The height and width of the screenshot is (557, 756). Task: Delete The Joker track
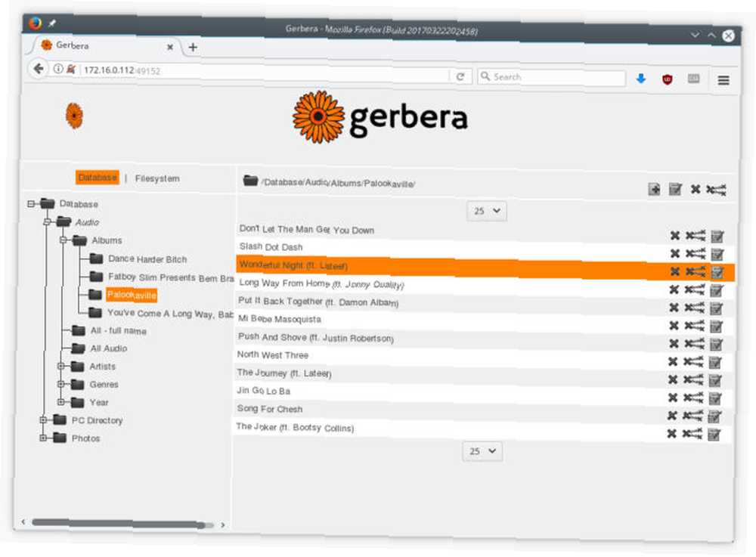671,434
